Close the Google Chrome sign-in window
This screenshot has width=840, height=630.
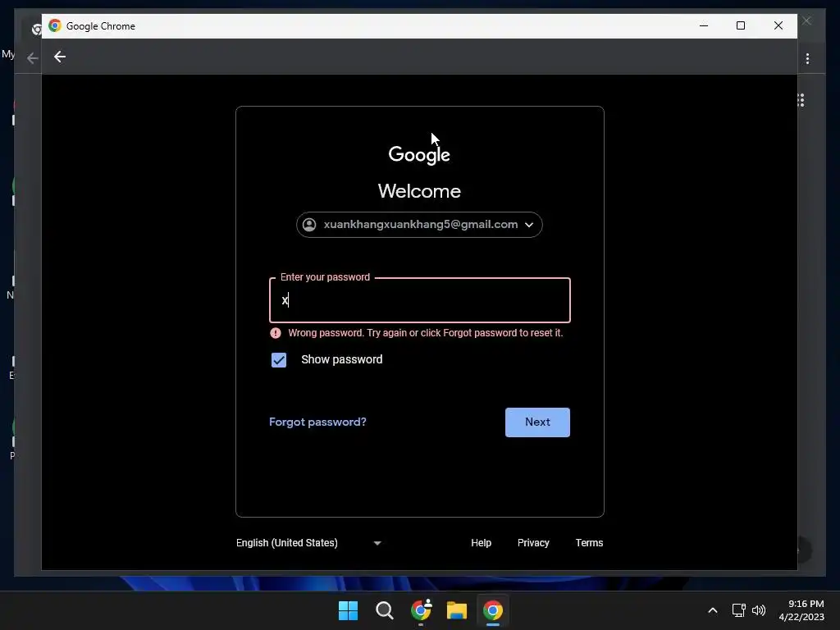778,25
